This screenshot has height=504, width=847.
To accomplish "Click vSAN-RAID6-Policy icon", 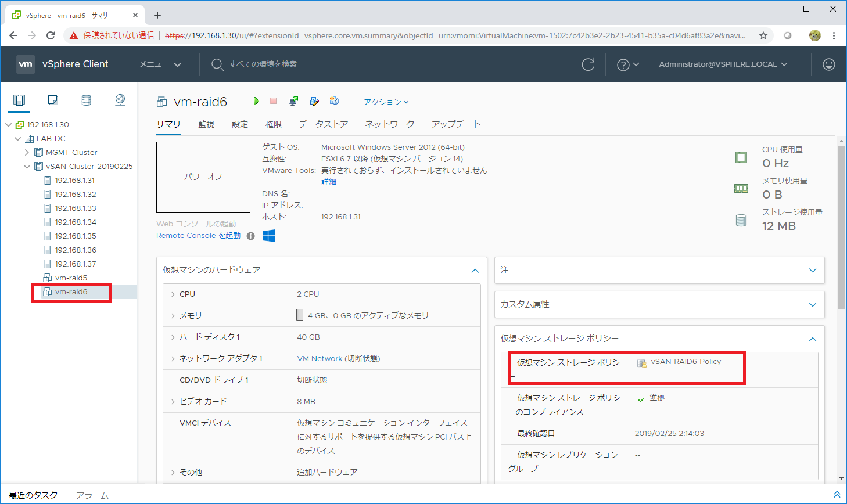I will (642, 363).
